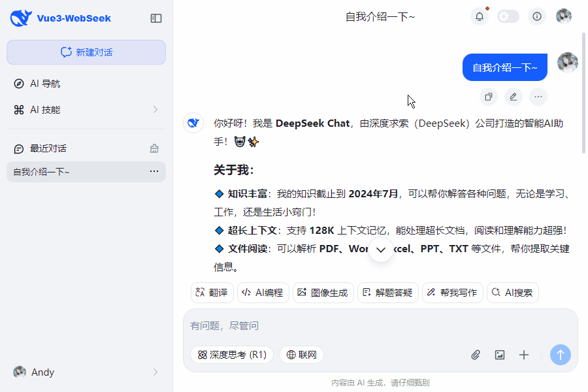Click the user avatar beside message bubble

[567, 62]
